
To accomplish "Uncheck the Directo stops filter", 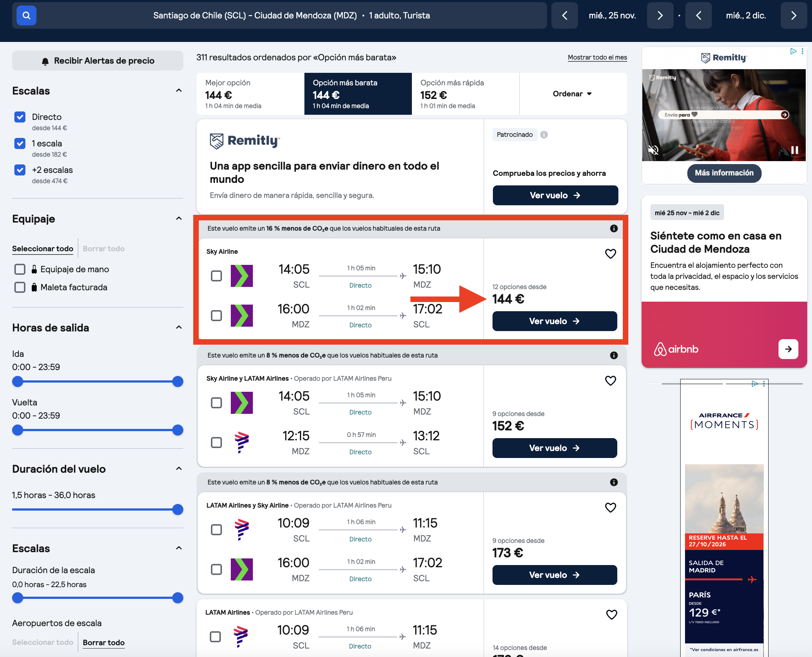I will (x=20, y=117).
